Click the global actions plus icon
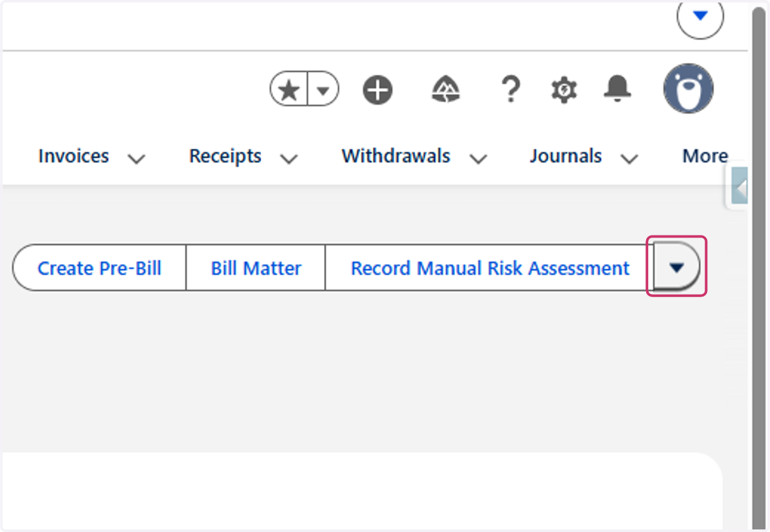 (378, 90)
